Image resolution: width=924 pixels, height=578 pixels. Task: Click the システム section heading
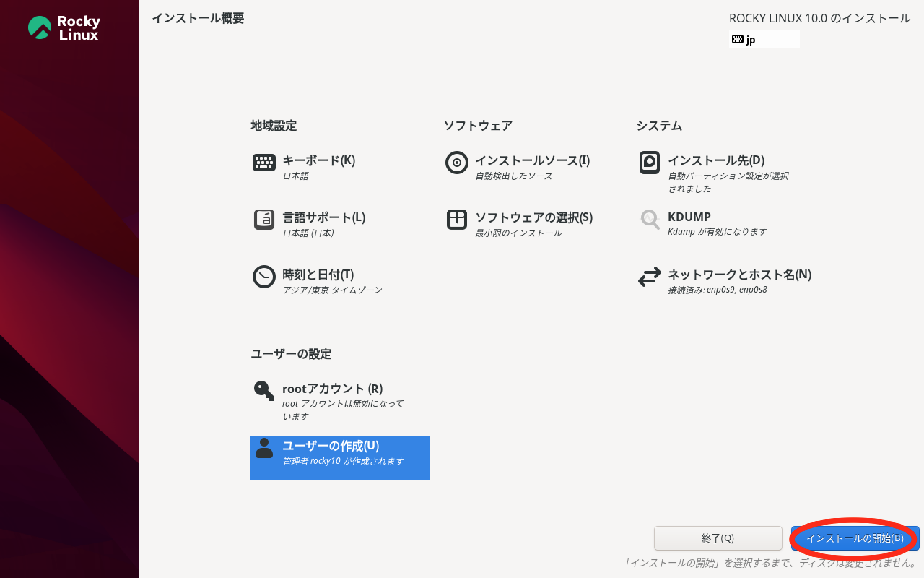click(659, 125)
